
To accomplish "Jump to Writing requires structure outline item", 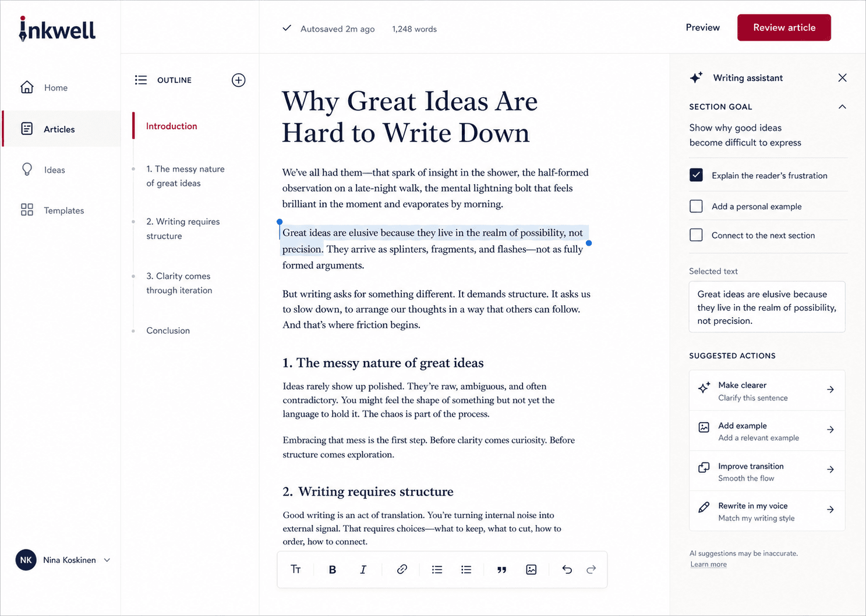I will coord(183,229).
